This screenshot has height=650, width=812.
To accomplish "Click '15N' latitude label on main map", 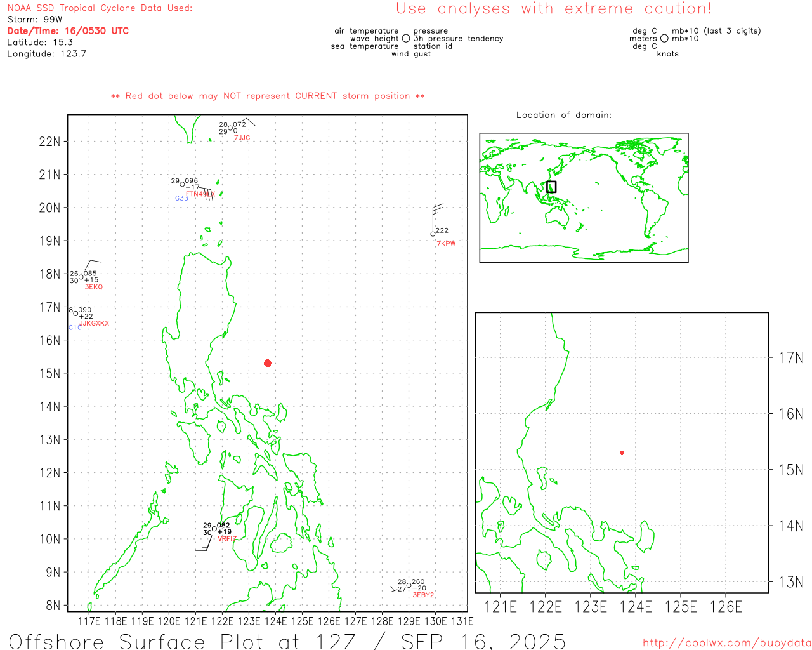I will 49,373.
